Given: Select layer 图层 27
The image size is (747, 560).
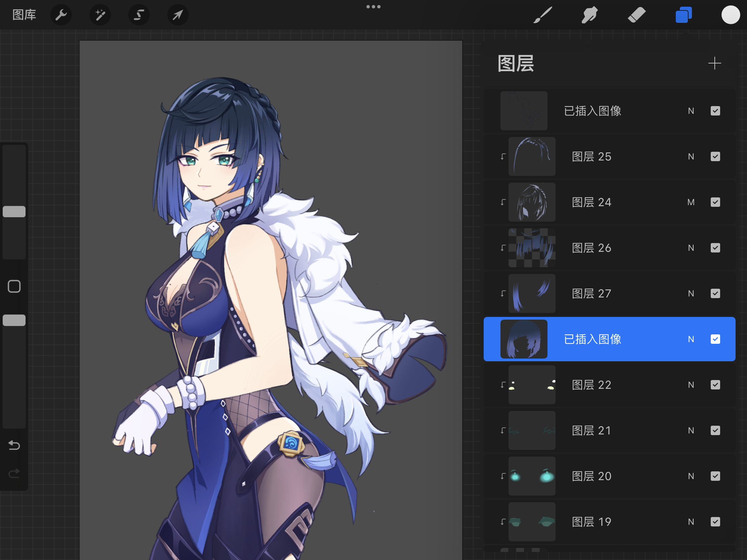Looking at the screenshot, I should [591, 294].
